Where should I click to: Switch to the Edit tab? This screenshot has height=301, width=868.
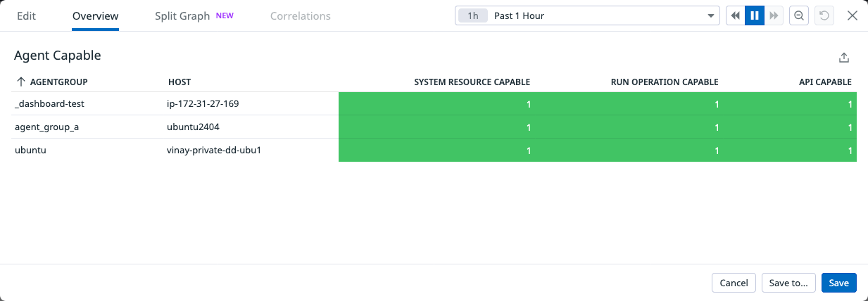click(26, 15)
